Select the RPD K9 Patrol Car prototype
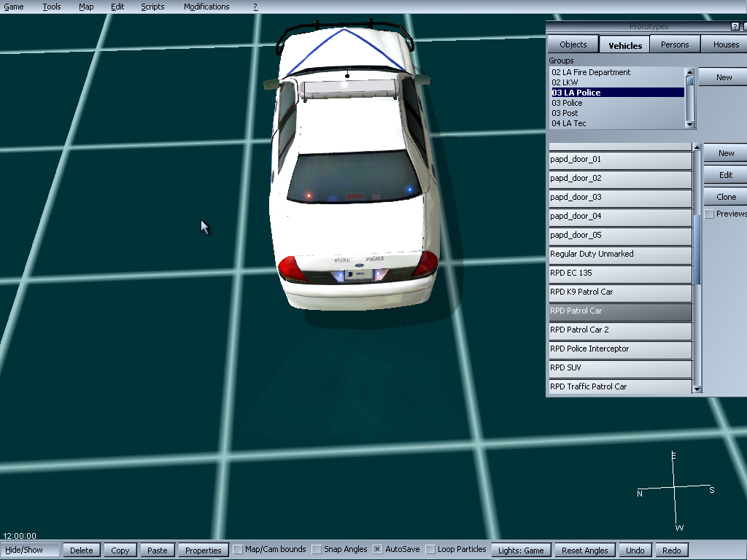Screen dimensions: 747x560 620,293
